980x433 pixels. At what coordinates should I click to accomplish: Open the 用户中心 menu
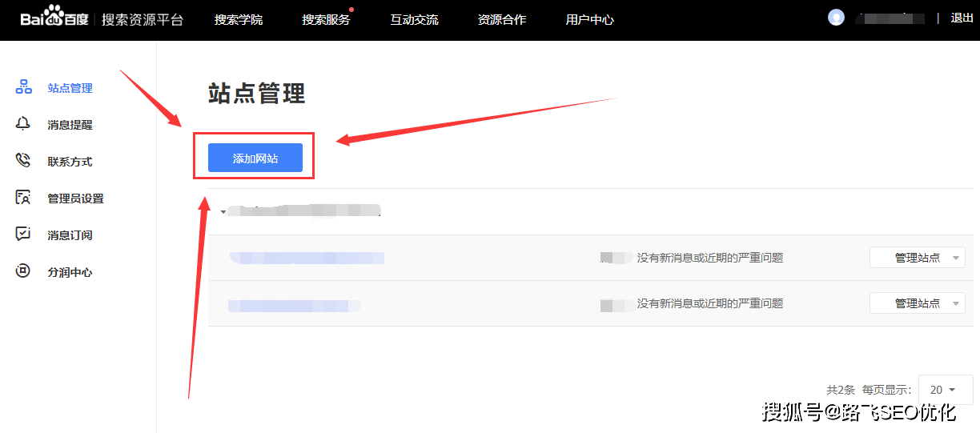click(x=589, y=19)
